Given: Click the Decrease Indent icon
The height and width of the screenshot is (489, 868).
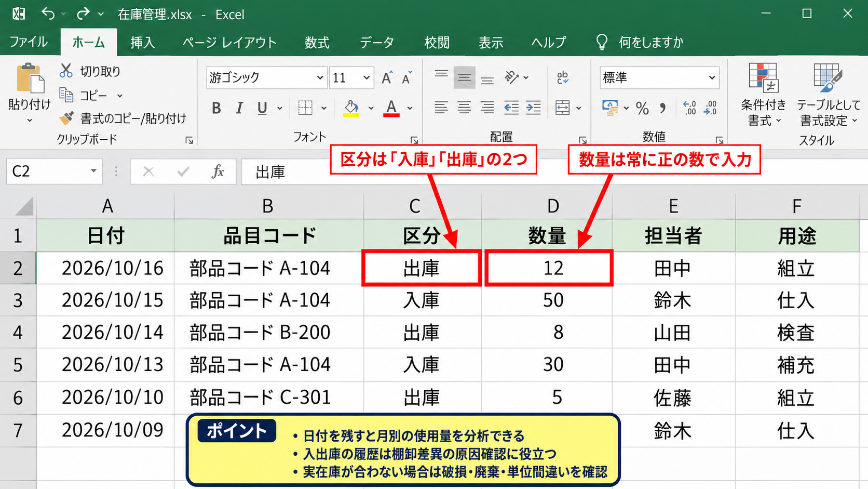Looking at the screenshot, I should click(511, 108).
